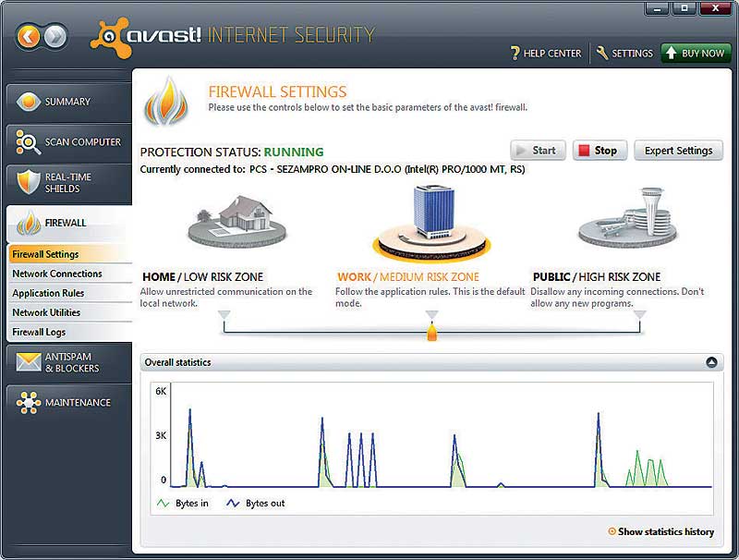Click the Summary orange eye icon
The height and width of the screenshot is (560, 739).
point(29,102)
